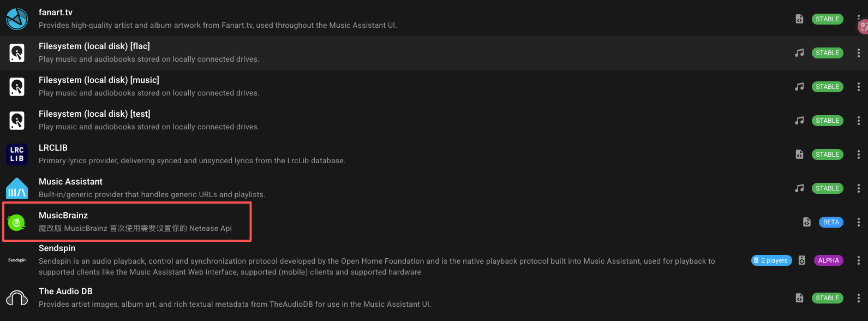The width and height of the screenshot is (868, 321).
Task: Open The Audio DB three-dot menu
Action: click(x=859, y=298)
